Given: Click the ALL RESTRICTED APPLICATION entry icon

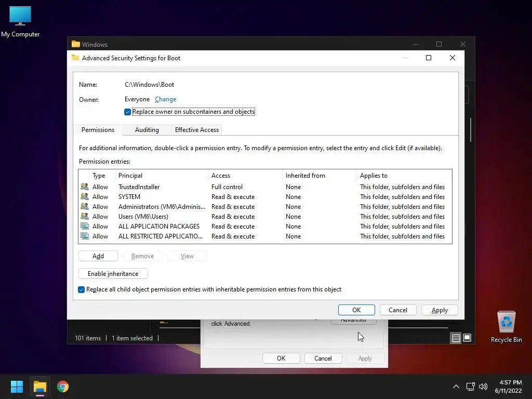Looking at the screenshot, I should click(x=85, y=236).
